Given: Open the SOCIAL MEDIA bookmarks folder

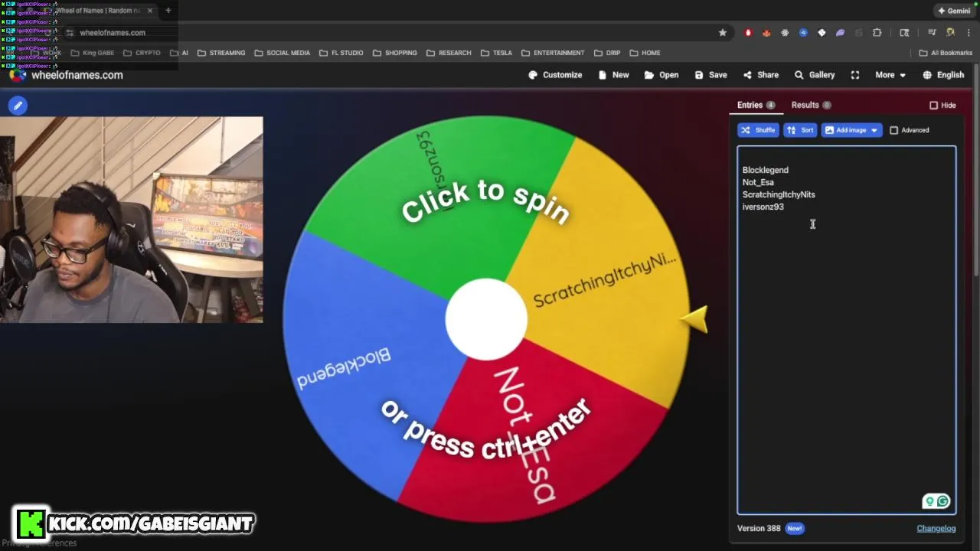Looking at the screenshot, I should click(x=282, y=53).
